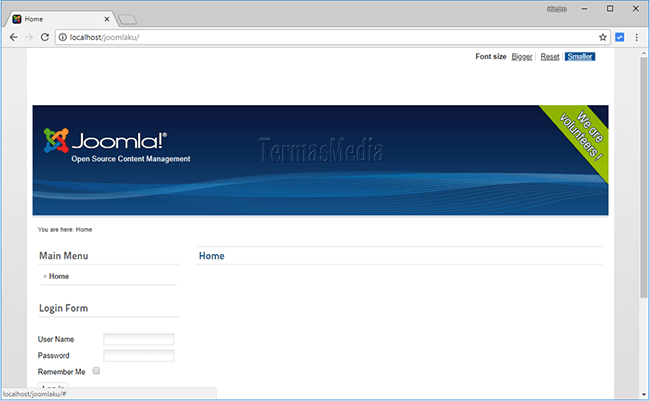Image resolution: width=650 pixels, height=401 pixels.
Task: Select the Home browser tab
Action: pyautogui.click(x=60, y=19)
